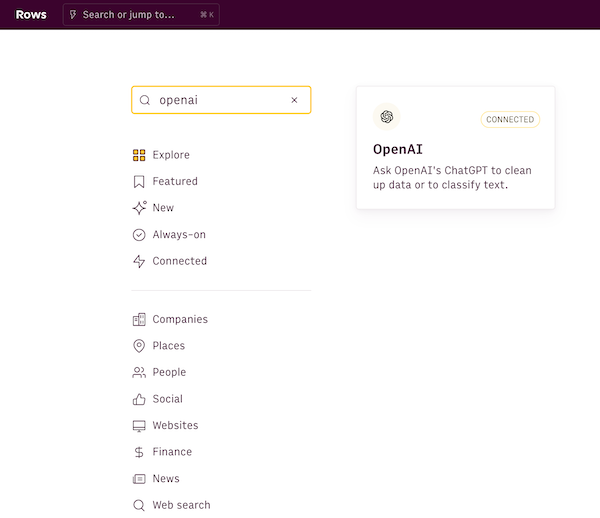Click the New sparkle icon

pyautogui.click(x=139, y=207)
